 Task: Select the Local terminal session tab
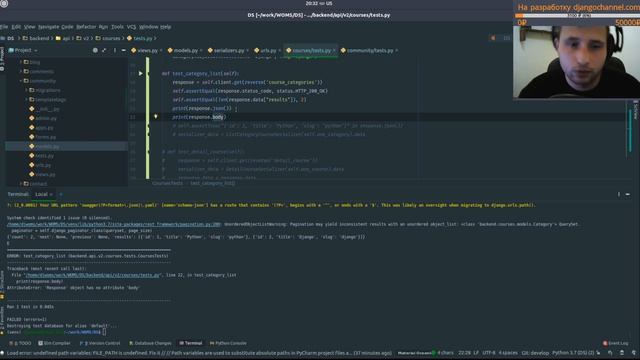tap(42, 195)
